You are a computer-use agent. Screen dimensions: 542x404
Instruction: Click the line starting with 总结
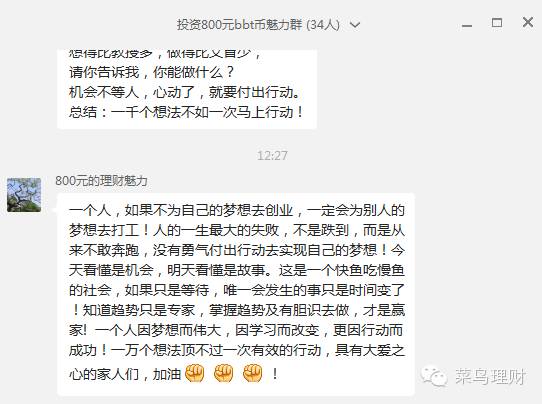[x=186, y=112]
